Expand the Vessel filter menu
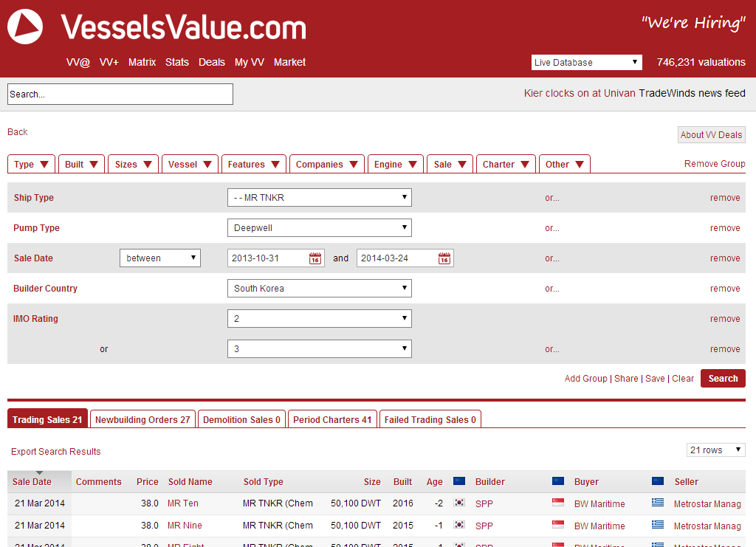 190,165
